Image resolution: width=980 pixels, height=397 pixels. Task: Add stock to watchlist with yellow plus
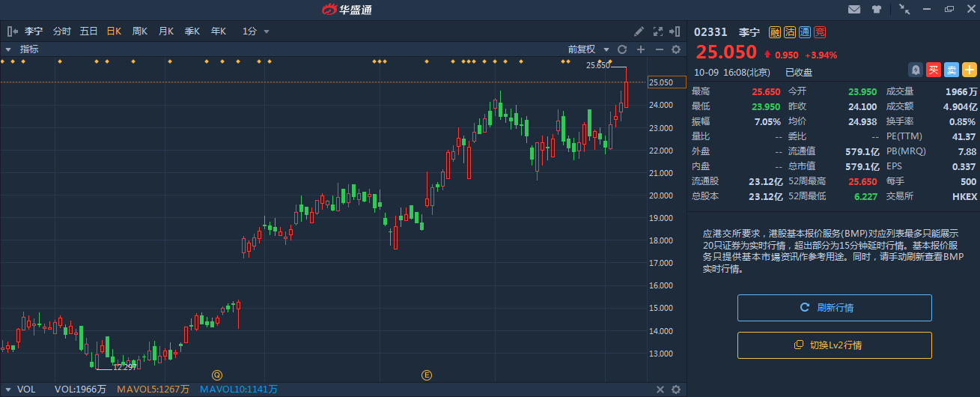pos(969,70)
